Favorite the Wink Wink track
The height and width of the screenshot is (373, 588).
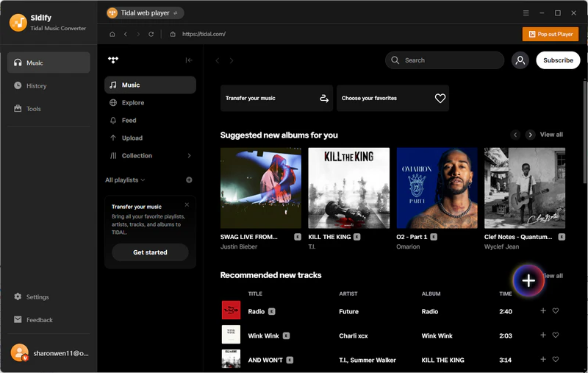(x=556, y=335)
